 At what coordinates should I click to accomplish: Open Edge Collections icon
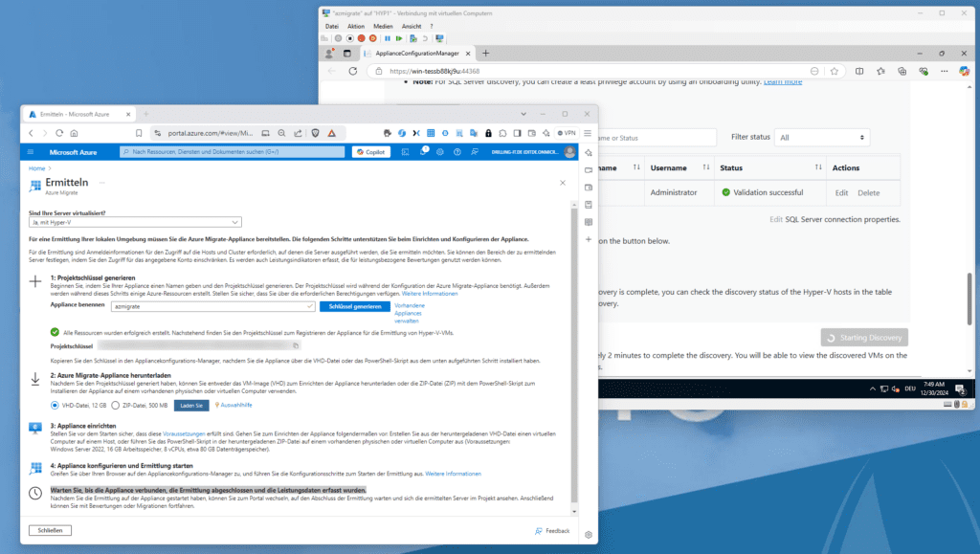[902, 71]
